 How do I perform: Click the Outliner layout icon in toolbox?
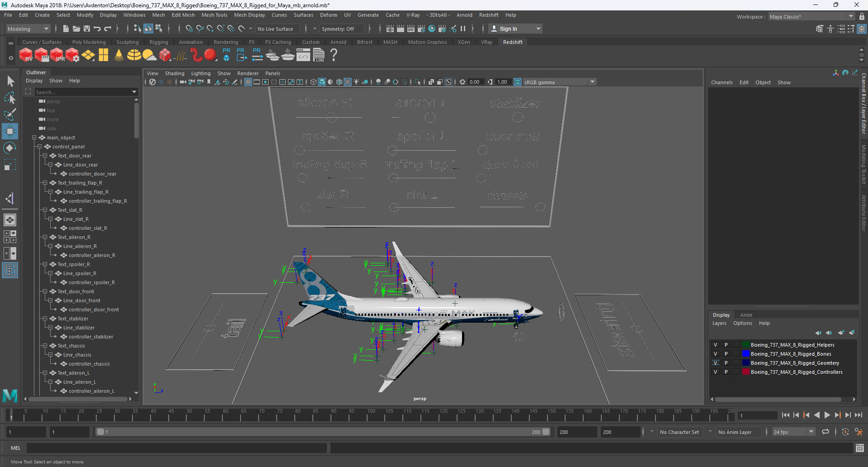[x=10, y=271]
